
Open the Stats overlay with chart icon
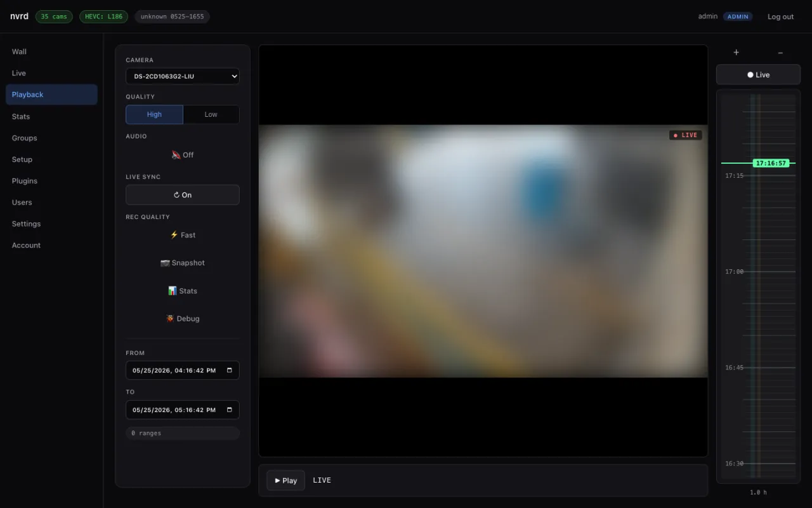(183, 291)
